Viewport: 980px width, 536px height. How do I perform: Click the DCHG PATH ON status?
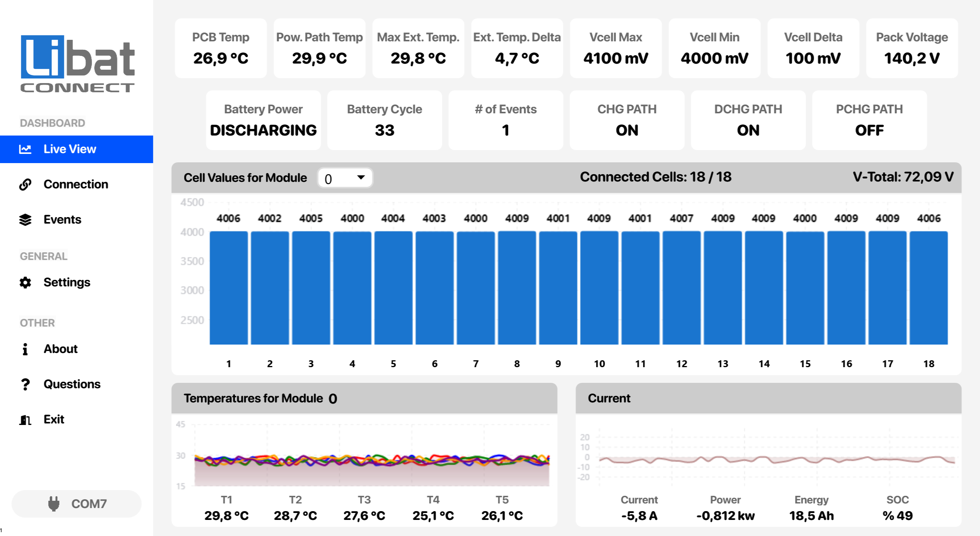748,131
